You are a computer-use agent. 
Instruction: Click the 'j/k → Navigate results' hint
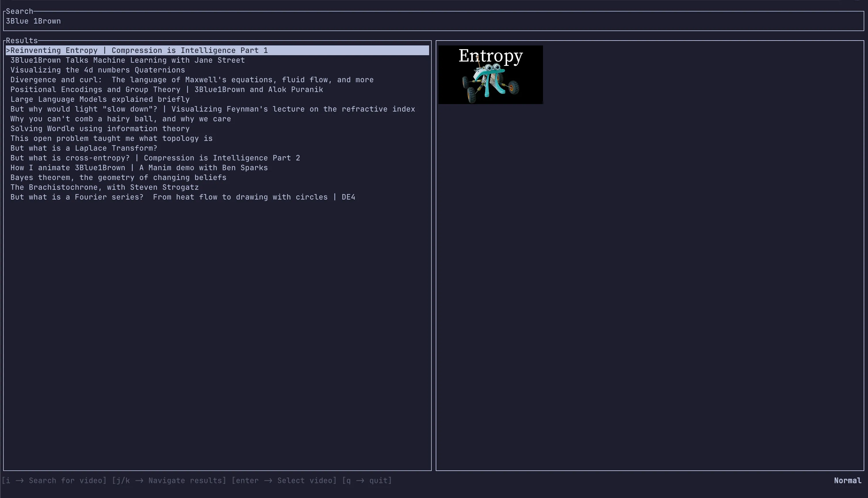point(169,480)
